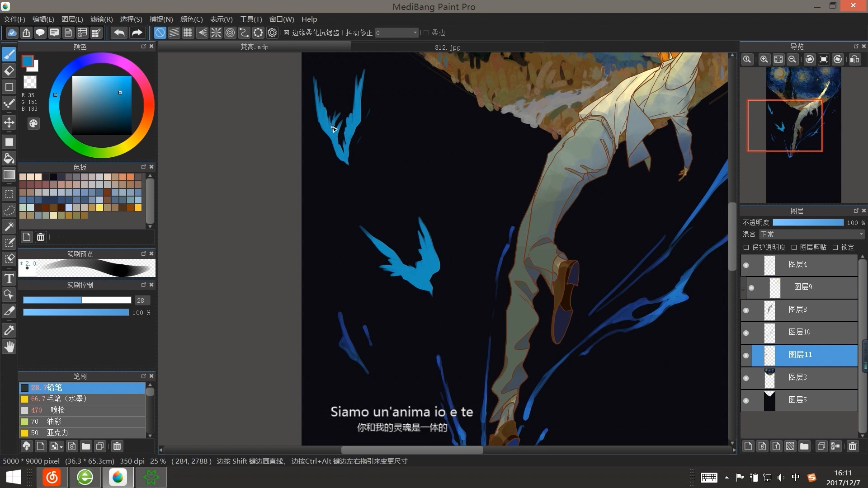Open 滤镜(R) filter menu

pos(101,19)
